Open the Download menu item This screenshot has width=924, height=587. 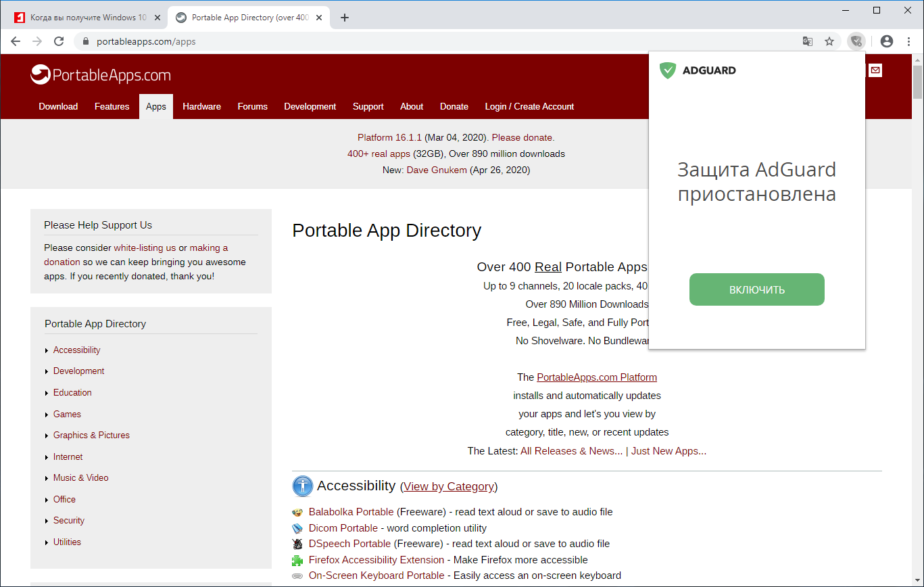pyautogui.click(x=58, y=106)
